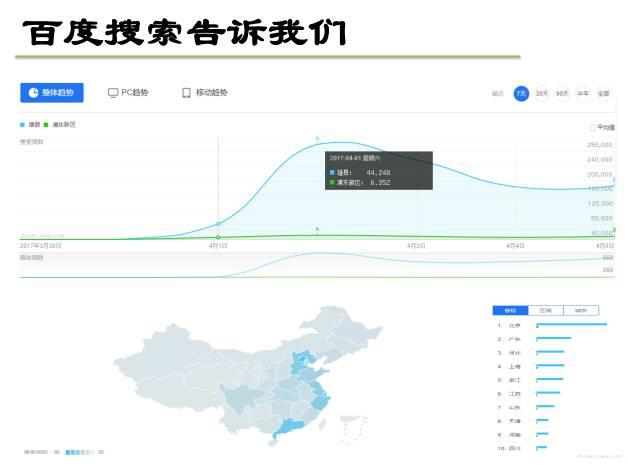Click the monitor icon beside PC趋势
Viewport: 628px width, 465px height.
coord(113,93)
